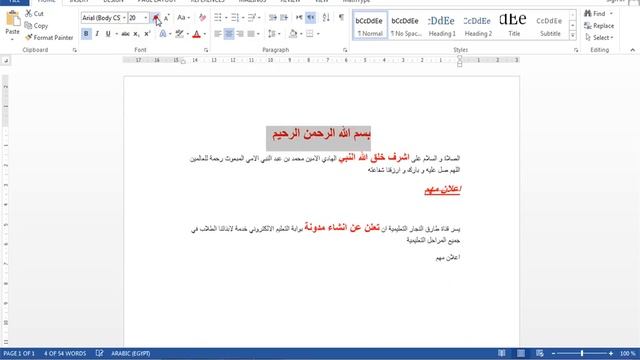Open the Replace tool
Screen dimensions: 640x360
[599, 26]
